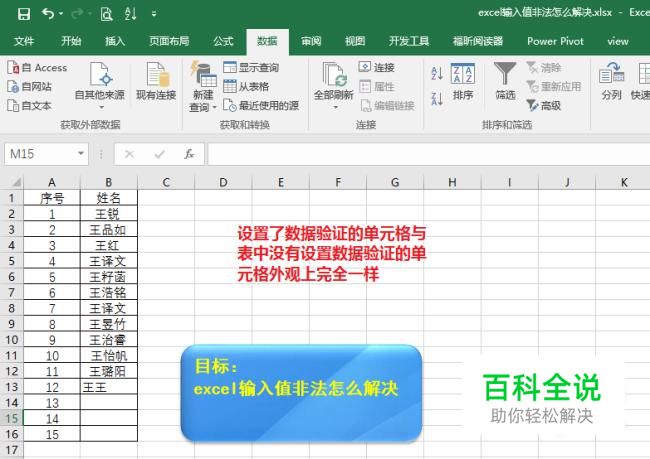
Task: Open the Name Box dropdown arrow
Action: point(81,154)
